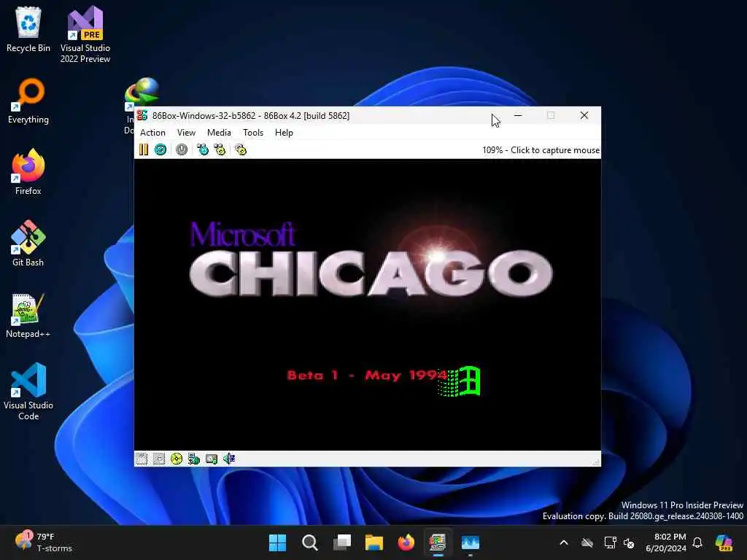Click the 86Box taskbar icon
This screenshot has width=747, height=560.
(438, 542)
